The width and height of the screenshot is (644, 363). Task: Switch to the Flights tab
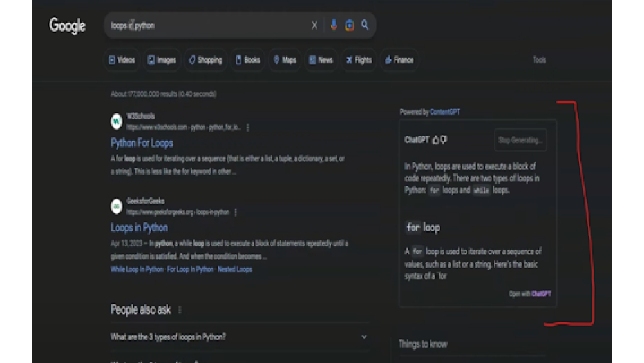click(359, 60)
